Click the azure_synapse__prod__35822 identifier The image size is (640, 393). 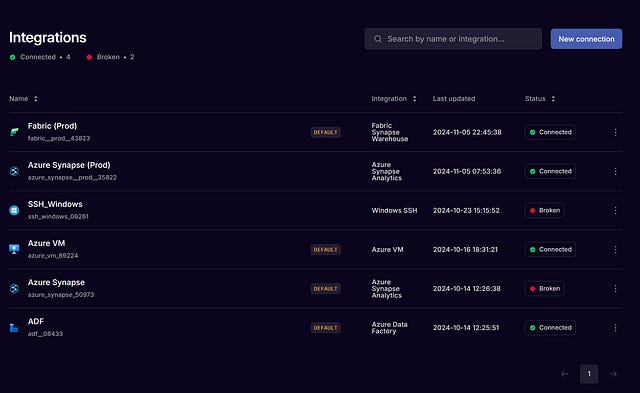(x=72, y=178)
